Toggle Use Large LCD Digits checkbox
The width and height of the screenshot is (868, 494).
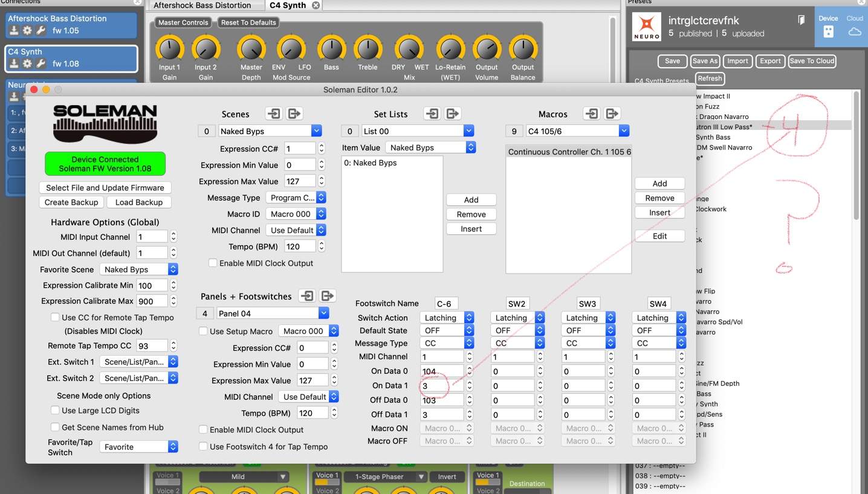(x=55, y=410)
